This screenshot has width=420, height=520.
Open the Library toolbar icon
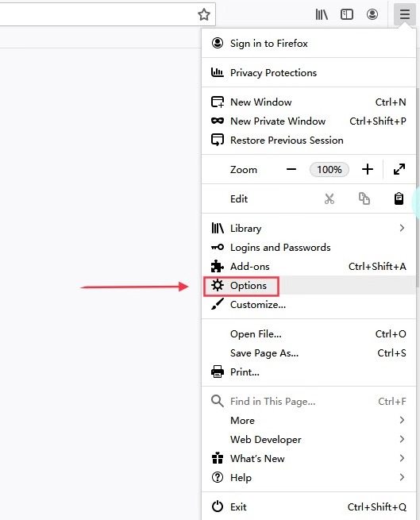tap(322, 14)
